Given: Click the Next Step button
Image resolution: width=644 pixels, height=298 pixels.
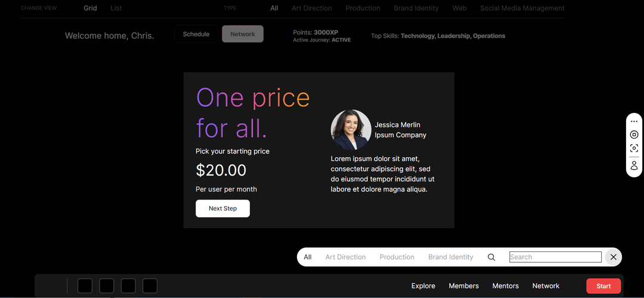Looking at the screenshot, I should (x=222, y=208).
